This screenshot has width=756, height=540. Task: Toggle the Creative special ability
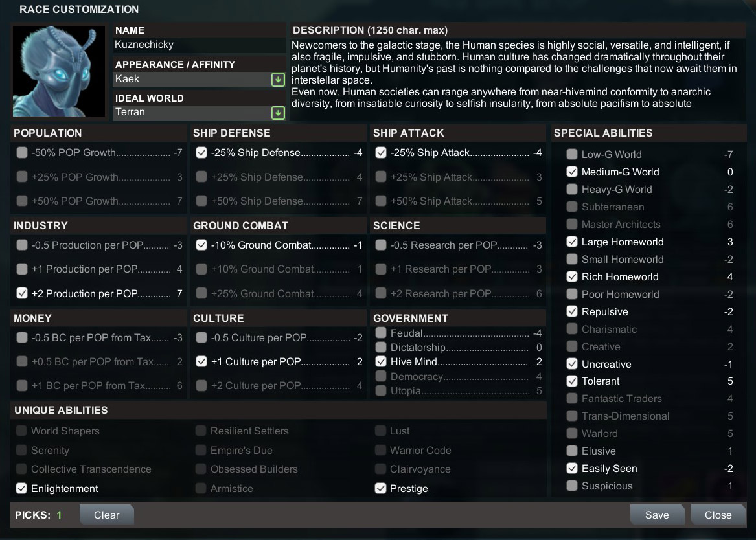572,346
